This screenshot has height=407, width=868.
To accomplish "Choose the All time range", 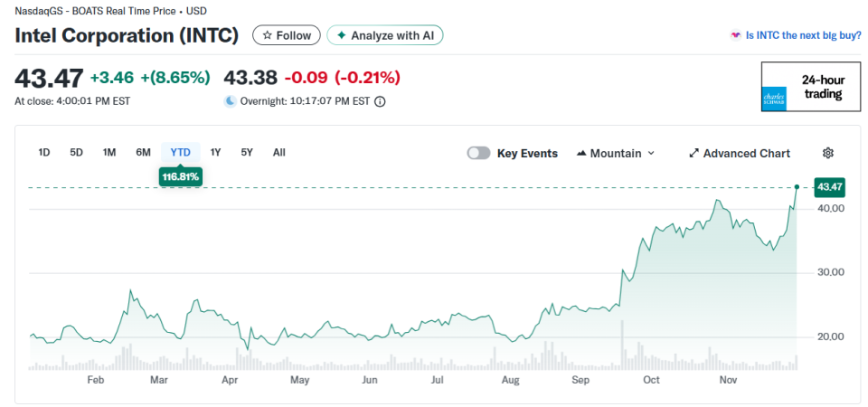I will [x=278, y=152].
